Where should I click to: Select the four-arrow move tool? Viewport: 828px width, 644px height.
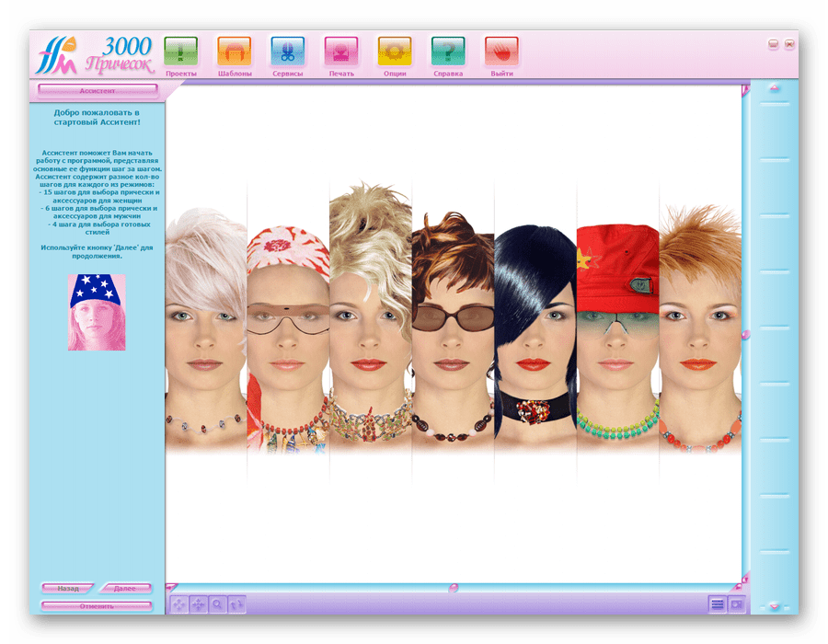tap(198, 604)
